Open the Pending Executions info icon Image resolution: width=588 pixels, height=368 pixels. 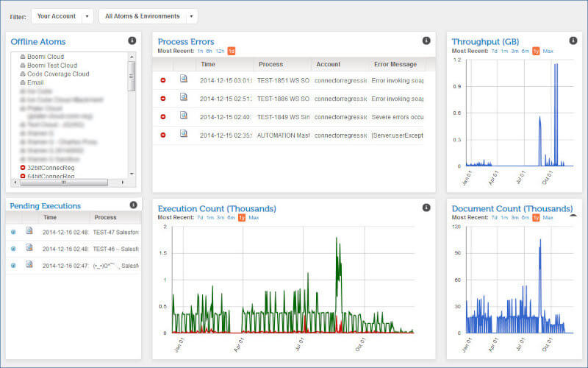[133, 205]
